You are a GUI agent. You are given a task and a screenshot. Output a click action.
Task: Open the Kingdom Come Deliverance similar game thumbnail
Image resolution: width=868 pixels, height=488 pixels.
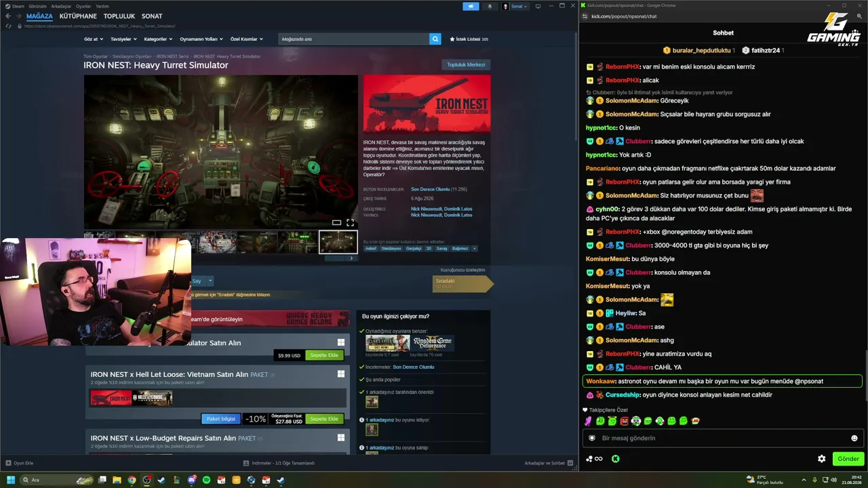pos(432,344)
